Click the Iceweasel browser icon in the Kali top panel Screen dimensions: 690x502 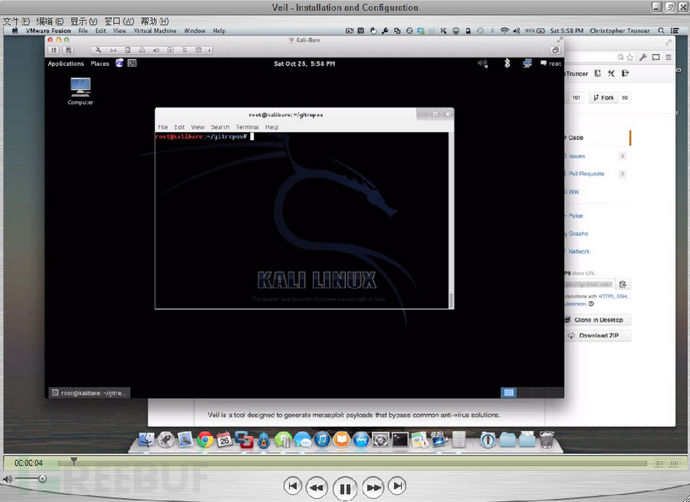(120, 63)
